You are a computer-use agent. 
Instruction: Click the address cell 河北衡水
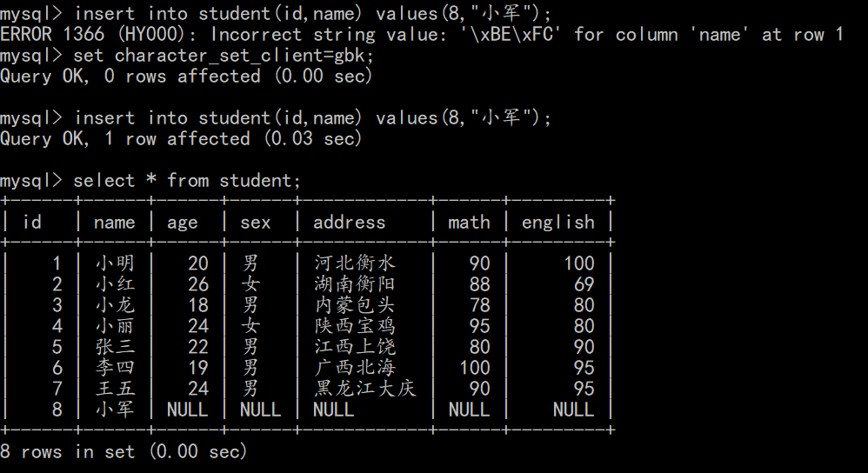click(355, 263)
